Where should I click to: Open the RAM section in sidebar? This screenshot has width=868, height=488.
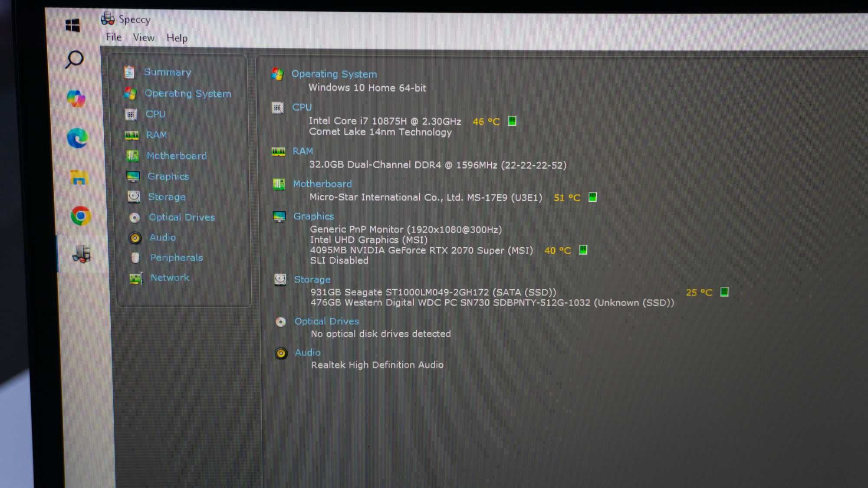pyautogui.click(x=157, y=135)
